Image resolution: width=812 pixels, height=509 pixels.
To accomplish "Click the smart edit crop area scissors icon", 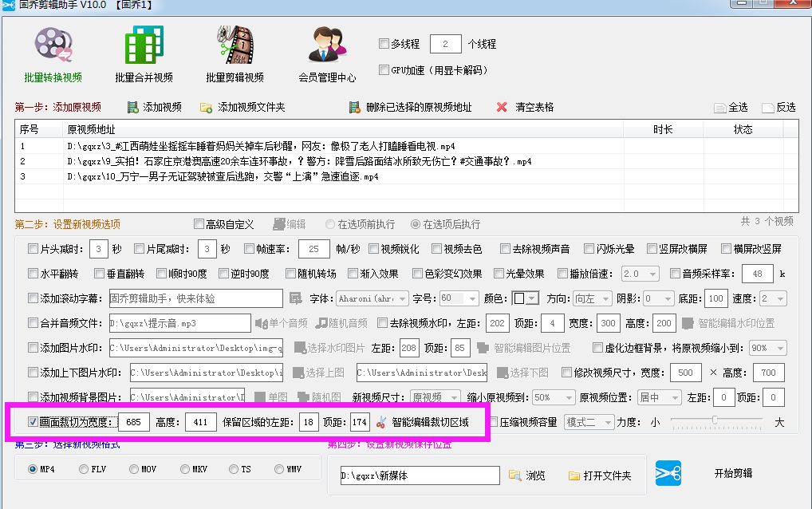I will [380, 422].
